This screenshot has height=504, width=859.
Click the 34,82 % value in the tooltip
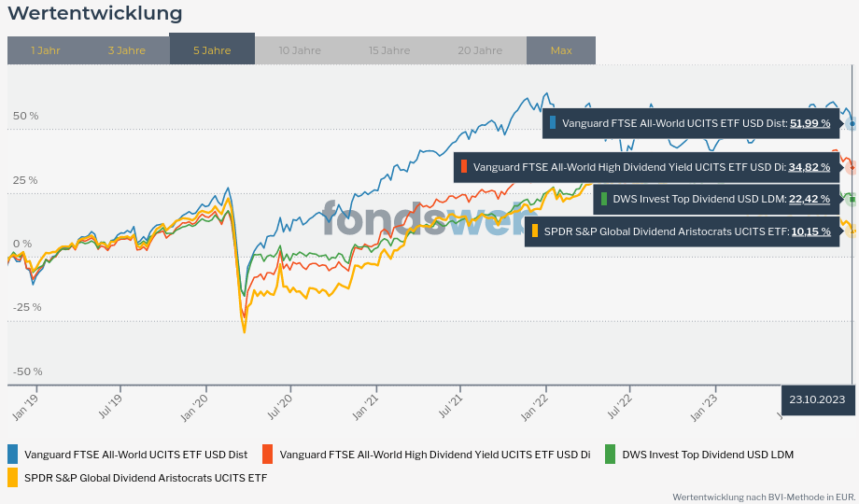click(810, 167)
